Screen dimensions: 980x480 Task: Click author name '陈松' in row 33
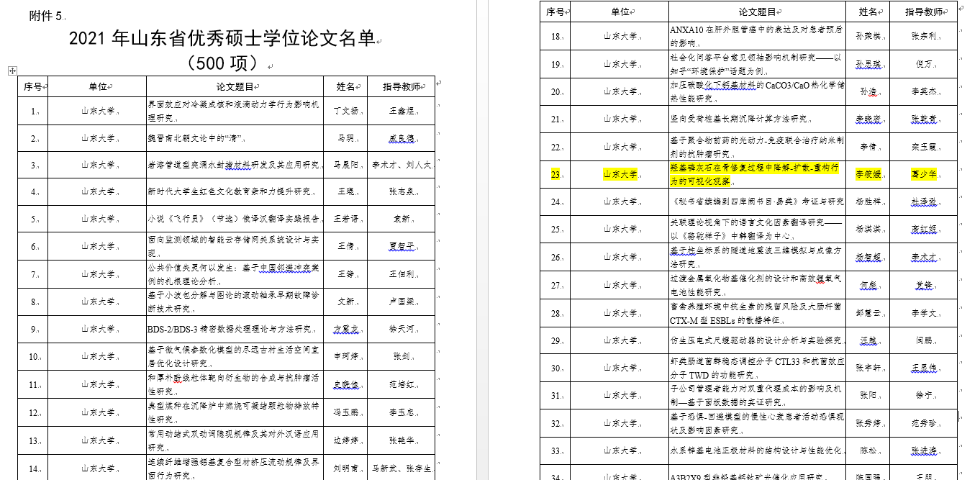click(x=868, y=450)
